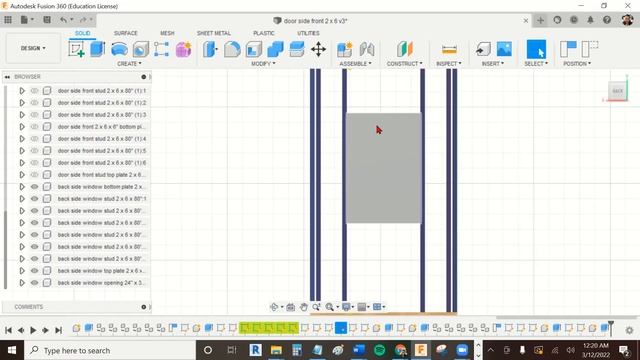Image resolution: width=640 pixels, height=360 pixels.
Task: Undo the last action
Action: point(63,20)
